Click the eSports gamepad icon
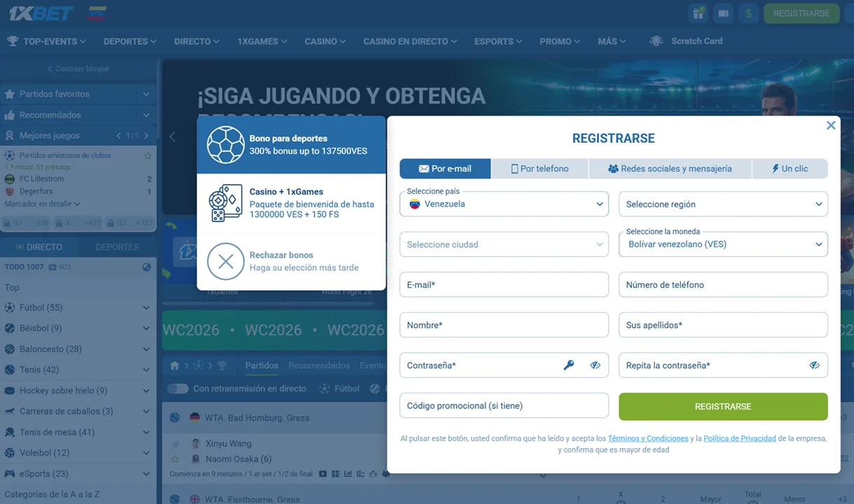 10,473
